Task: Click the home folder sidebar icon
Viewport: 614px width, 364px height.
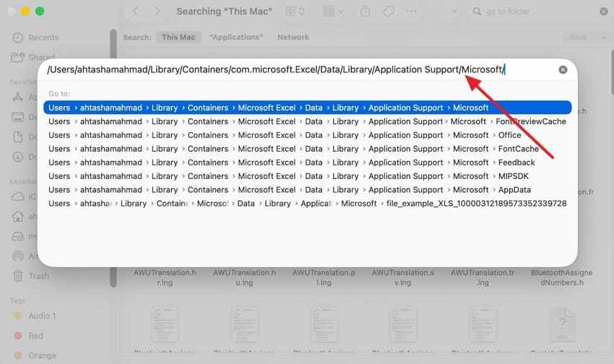Action: 18,217
